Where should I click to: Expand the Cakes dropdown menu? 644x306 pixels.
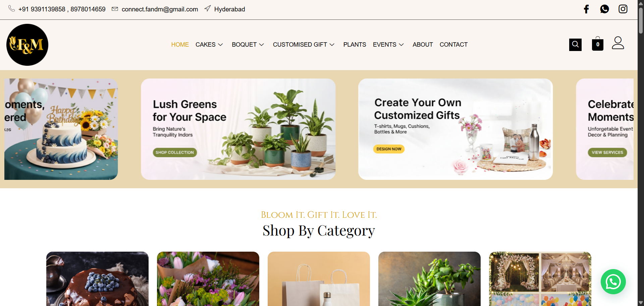tap(209, 45)
